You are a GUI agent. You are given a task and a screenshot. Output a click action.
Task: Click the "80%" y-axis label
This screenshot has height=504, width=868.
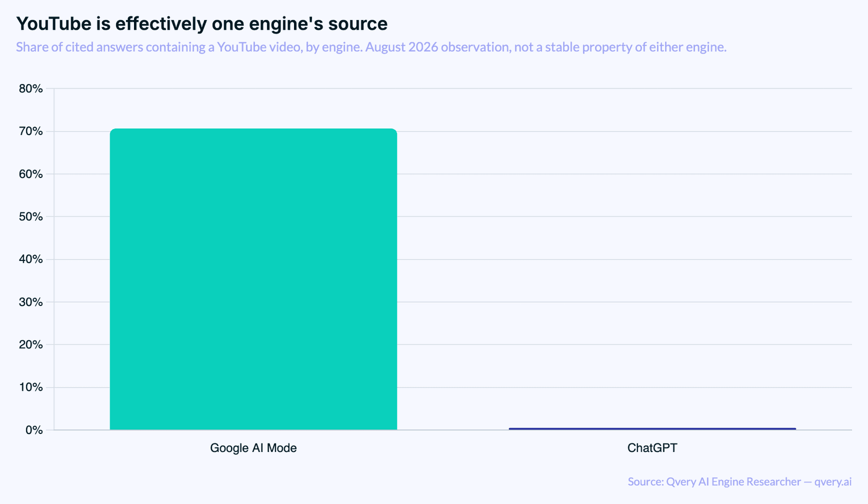pos(31,89)
